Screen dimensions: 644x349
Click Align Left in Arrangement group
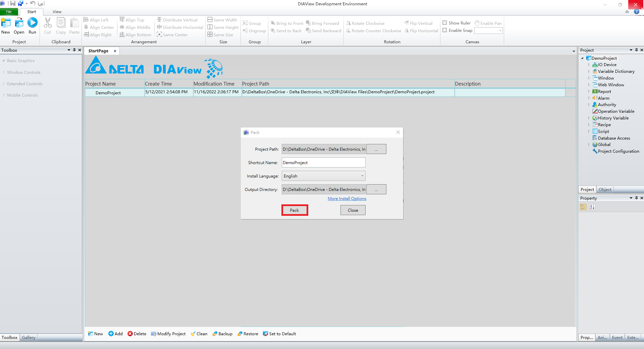pyautogui.click(x=96, y=20)
